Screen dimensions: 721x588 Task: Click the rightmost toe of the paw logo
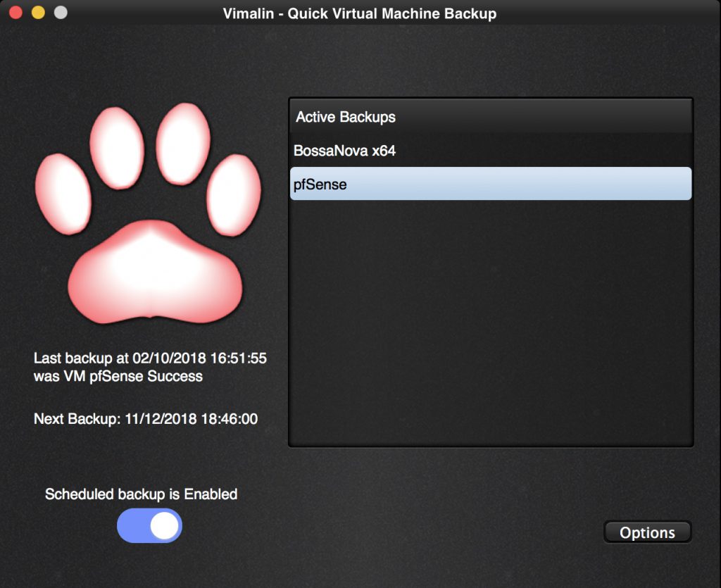(x=234, y=195)
